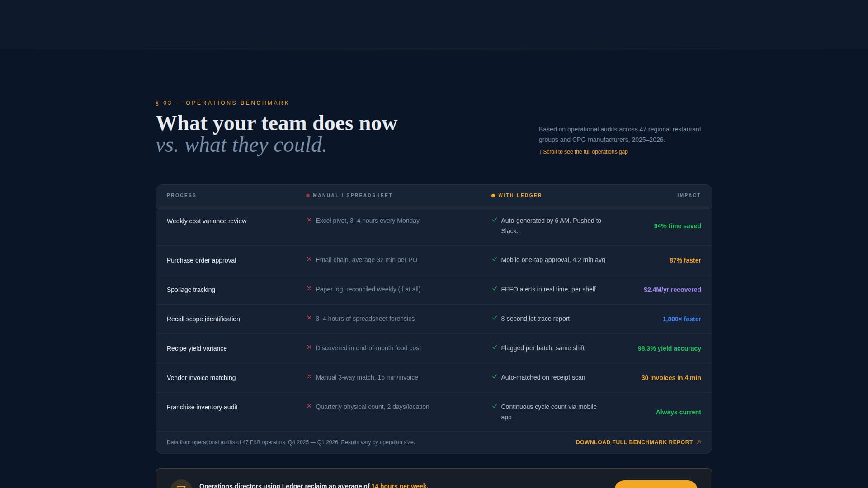Screen dimensions: 868x488
Task: Click the vs. what they could italic subheading
Action: pos(241,145)
